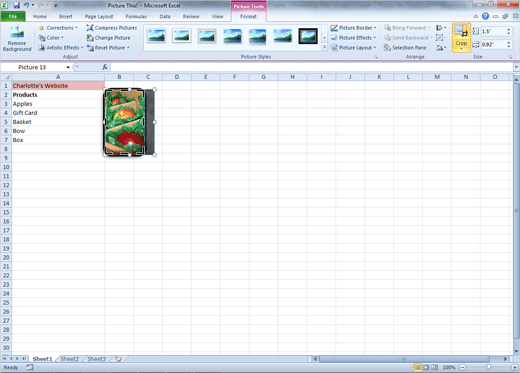Switch to the Sheet2 worksheet tab
The height and width of the screenshot is (373, 520).
[x=69, y=359]
